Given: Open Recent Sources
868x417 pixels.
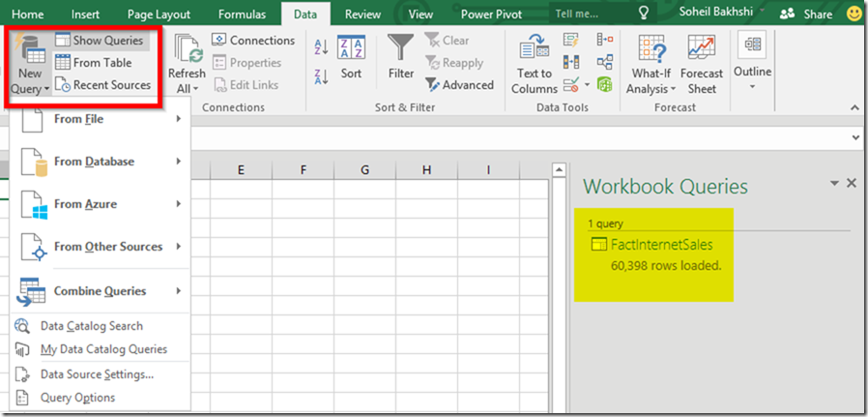Looking at the screenshot, I should [103, 85].
